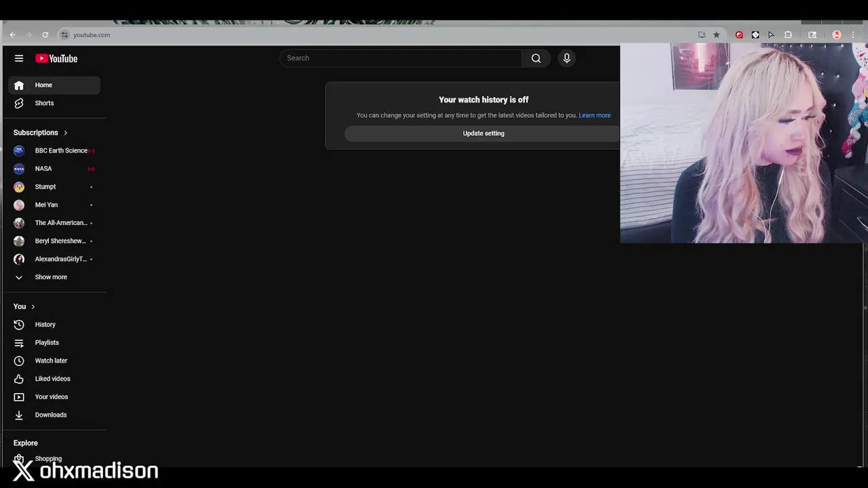Open the red circular extension icon
The width and height of the screenshot is (868, 488).
click(x=739, y=35)
